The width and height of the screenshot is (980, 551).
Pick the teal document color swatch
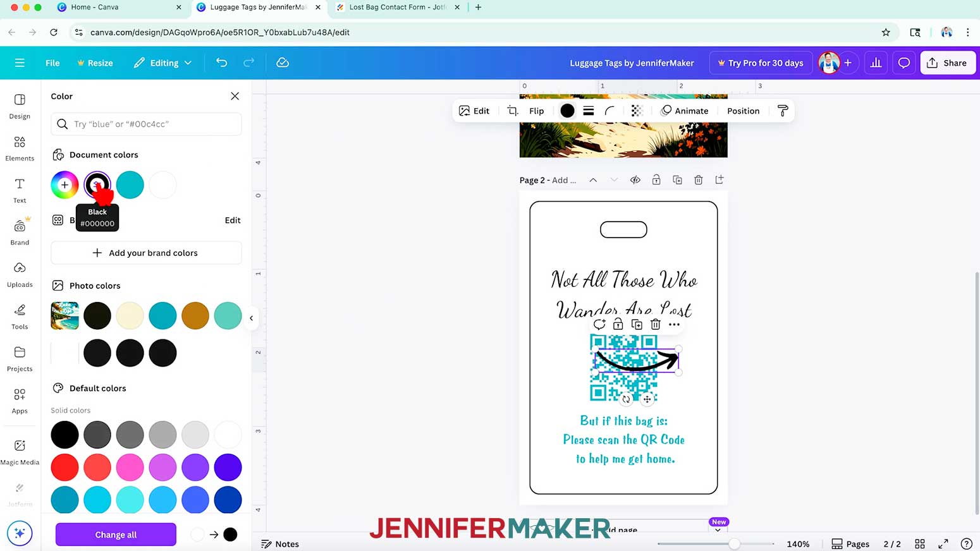130,185
